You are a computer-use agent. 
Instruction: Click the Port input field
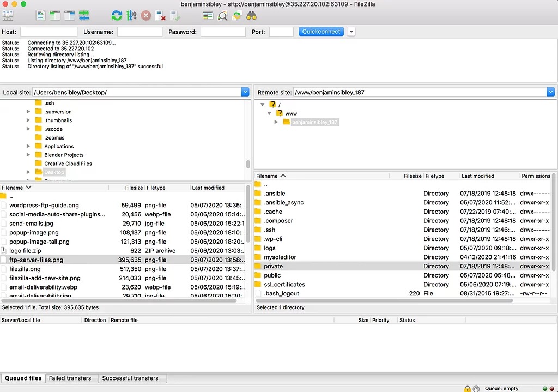[x=281, y=32]
